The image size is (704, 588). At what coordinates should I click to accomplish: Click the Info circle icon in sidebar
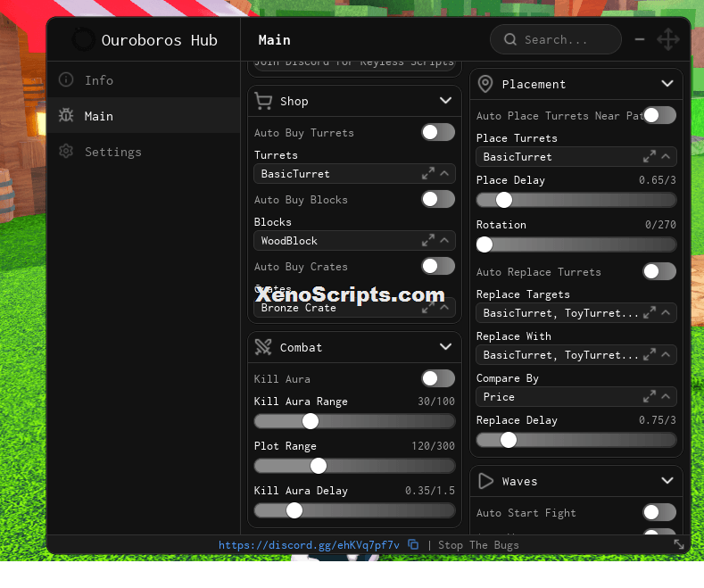(66, 80)
